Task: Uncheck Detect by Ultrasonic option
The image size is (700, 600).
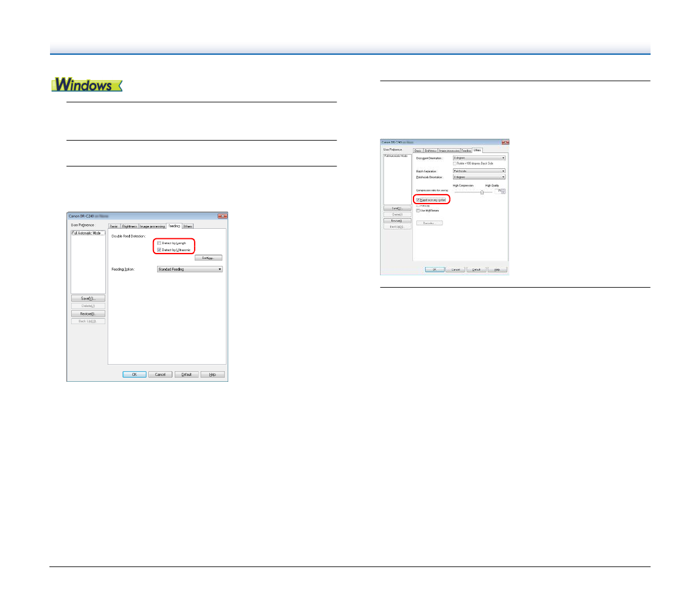Action: [x=159, y=250]
